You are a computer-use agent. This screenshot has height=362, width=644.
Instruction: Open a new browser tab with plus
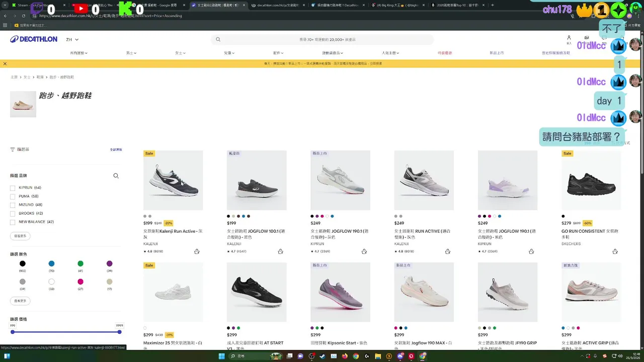click(x=492, y=5)
